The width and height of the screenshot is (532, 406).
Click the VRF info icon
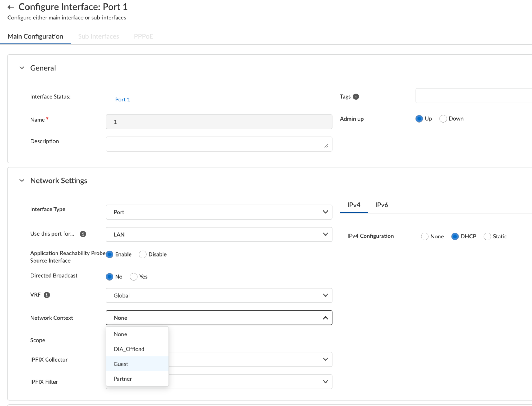click(x=47, y=295)
